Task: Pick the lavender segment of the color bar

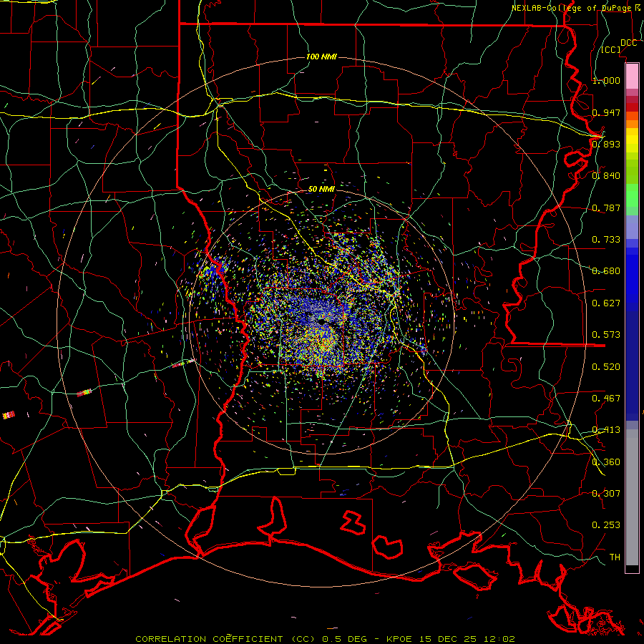Action: [632, 227]
